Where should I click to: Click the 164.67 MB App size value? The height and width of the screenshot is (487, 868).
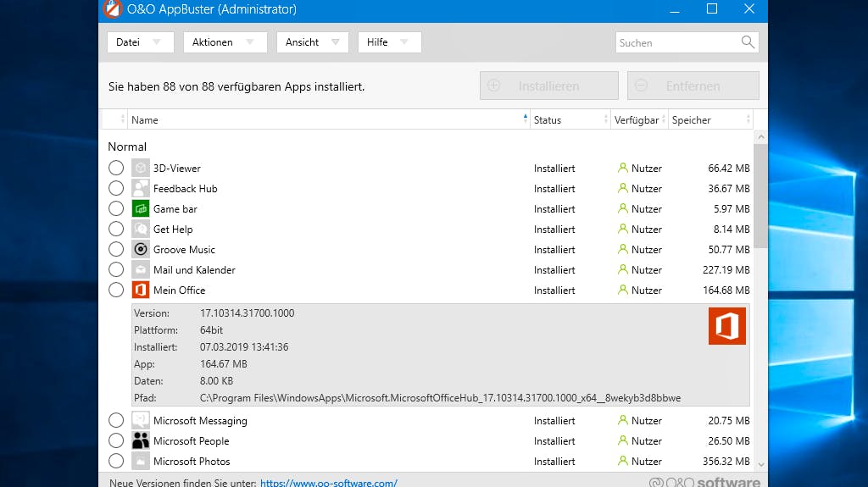click(x=224, y=363)
